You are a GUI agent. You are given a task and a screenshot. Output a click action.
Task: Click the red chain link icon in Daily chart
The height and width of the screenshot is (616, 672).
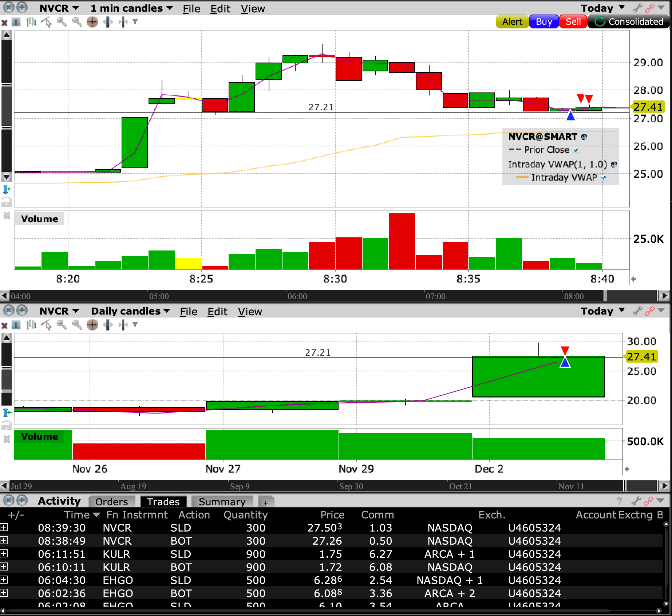(x=649, y=311)
